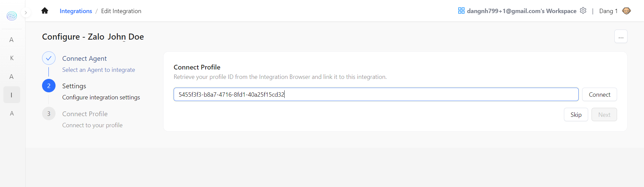Viewport: 644px width, 187px height.
Task: Click the completed Connect Agent checkmark step
Action: tap(49, 58)
